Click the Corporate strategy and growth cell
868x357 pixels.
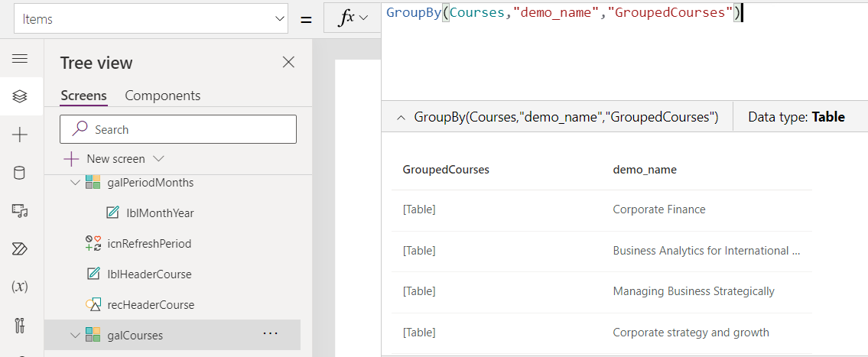coord(691,332)
